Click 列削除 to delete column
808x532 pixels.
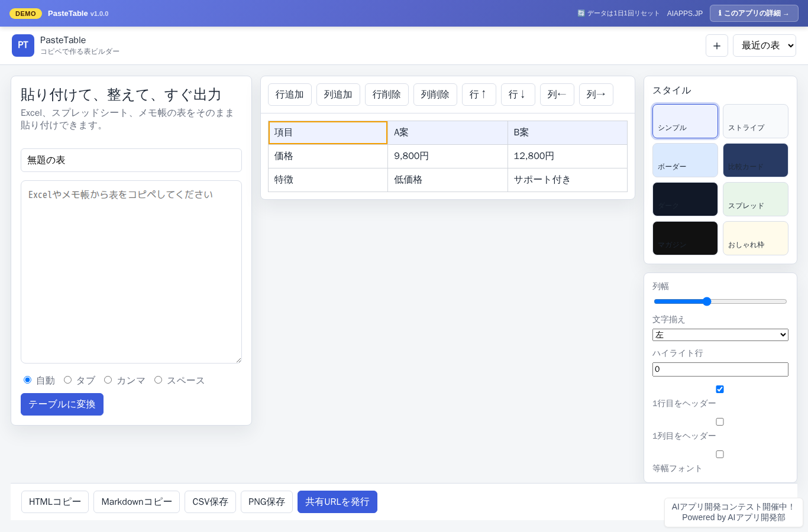[435, 95]
